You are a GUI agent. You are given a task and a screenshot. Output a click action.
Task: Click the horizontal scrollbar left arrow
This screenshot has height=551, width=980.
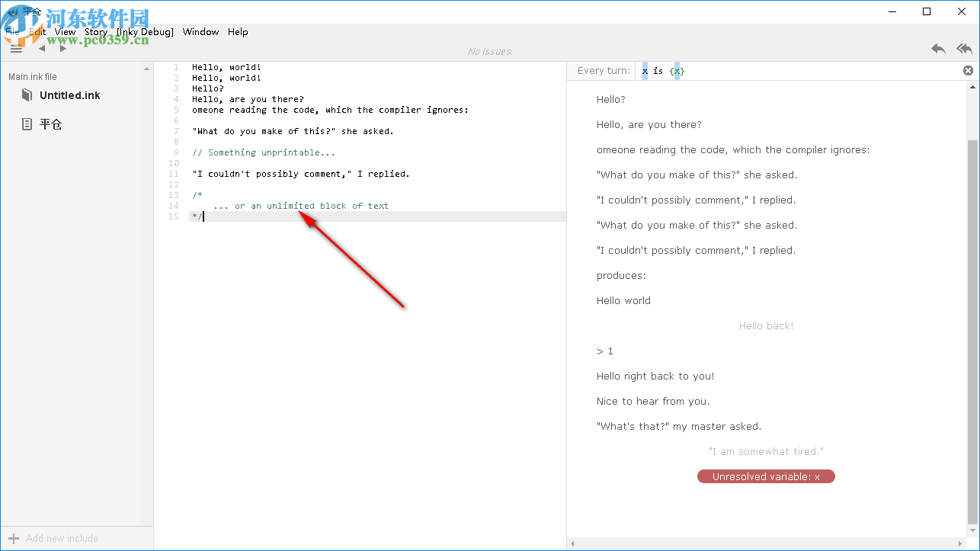[x=573, y=543]
